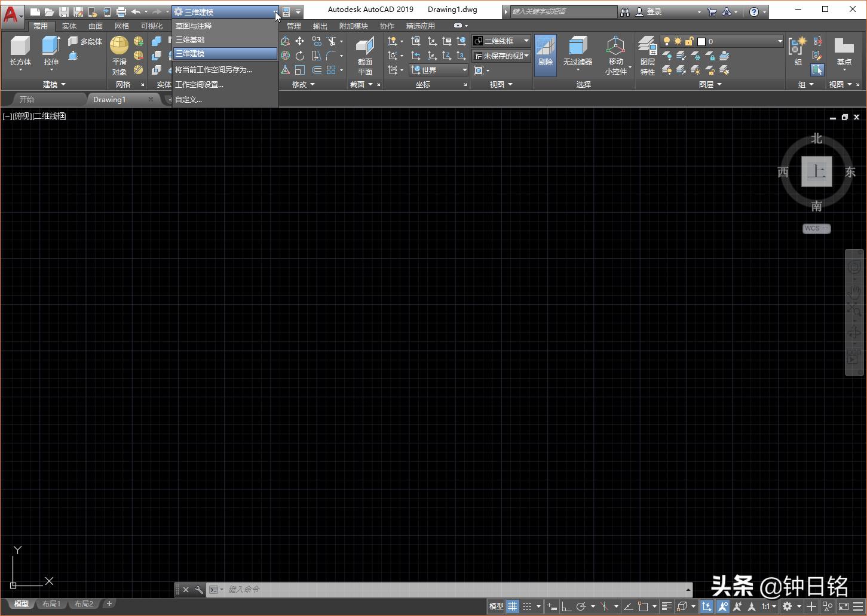Click the Move tool in 修改 panel
Image resolution: width=867 pixels, height=616 pixels.
pyautogui.click(x=300, y=41)
